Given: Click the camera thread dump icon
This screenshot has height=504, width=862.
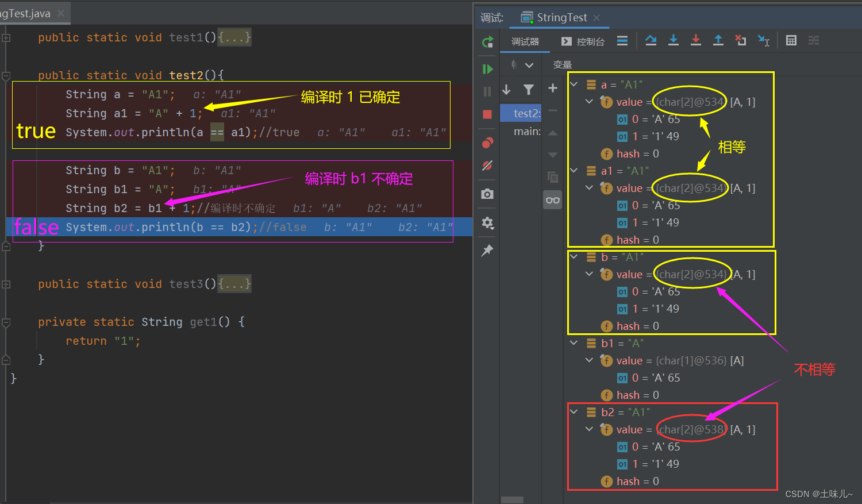Looking at the screenshot, I should pyautogui.click(x=487, y=194).
